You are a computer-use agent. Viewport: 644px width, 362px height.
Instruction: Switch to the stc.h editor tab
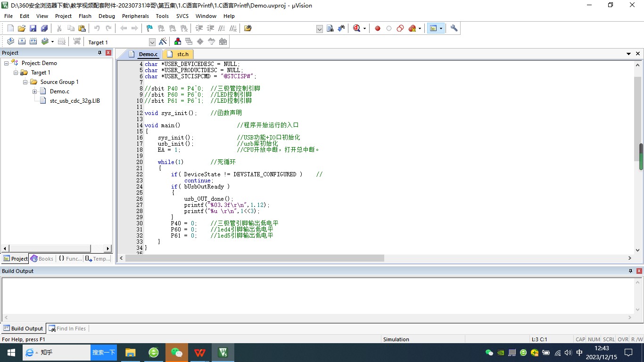(178, 54)
